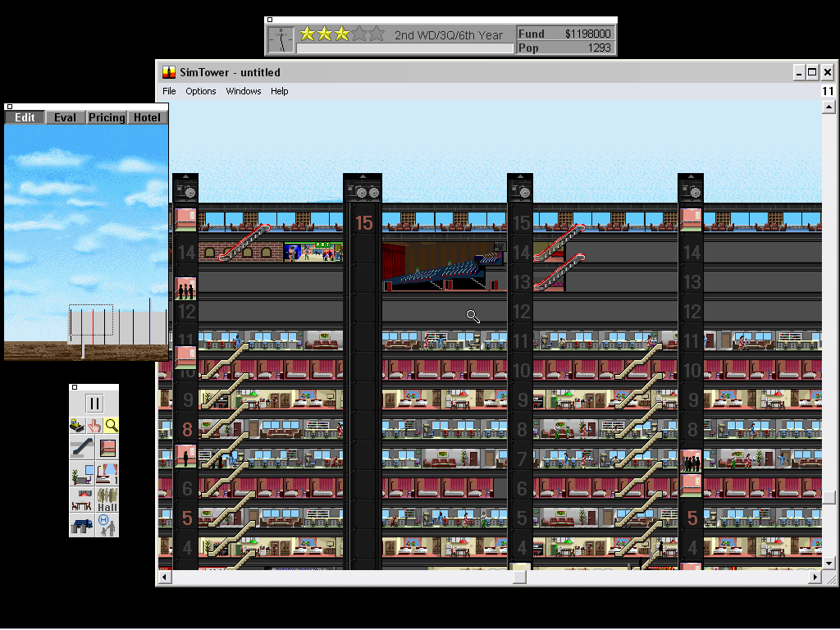Click the red escalator left of the pet shop
840x630 pixels.
(244, 243)
